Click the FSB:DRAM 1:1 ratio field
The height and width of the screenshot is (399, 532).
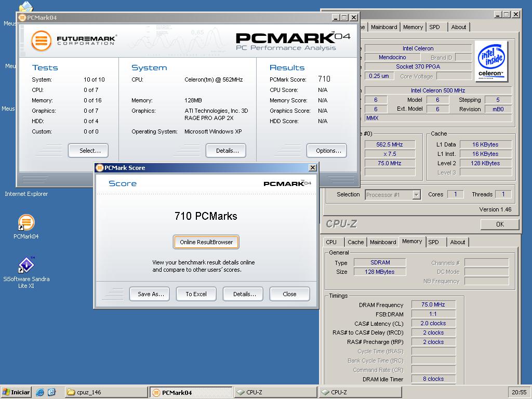[433, 314]
